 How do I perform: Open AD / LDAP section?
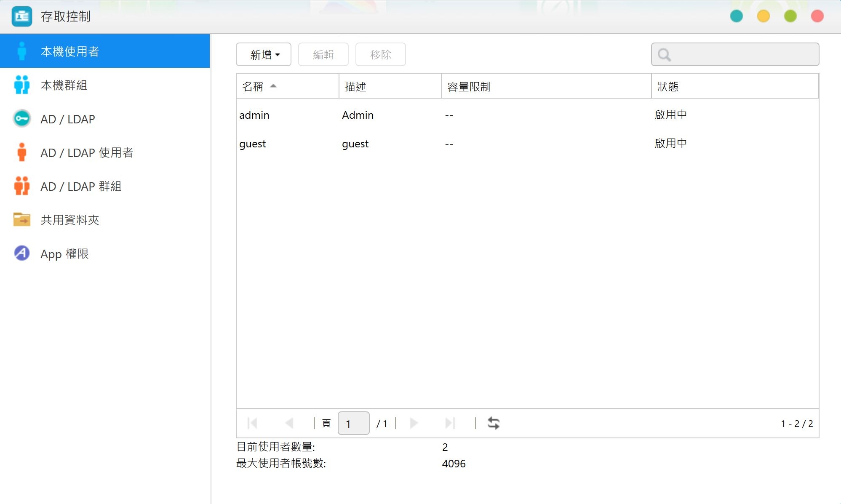(105, 119)
